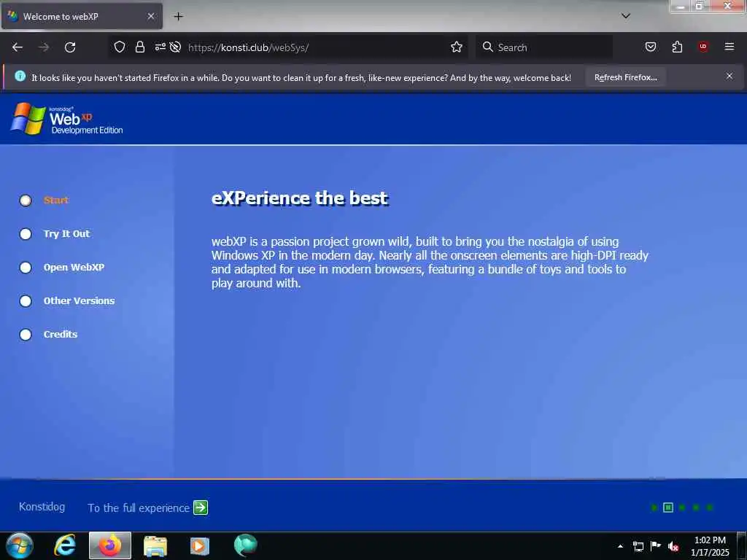Open Windows Explorer folder from taskbar
This screenshot has height=560, width=747.
155,546
